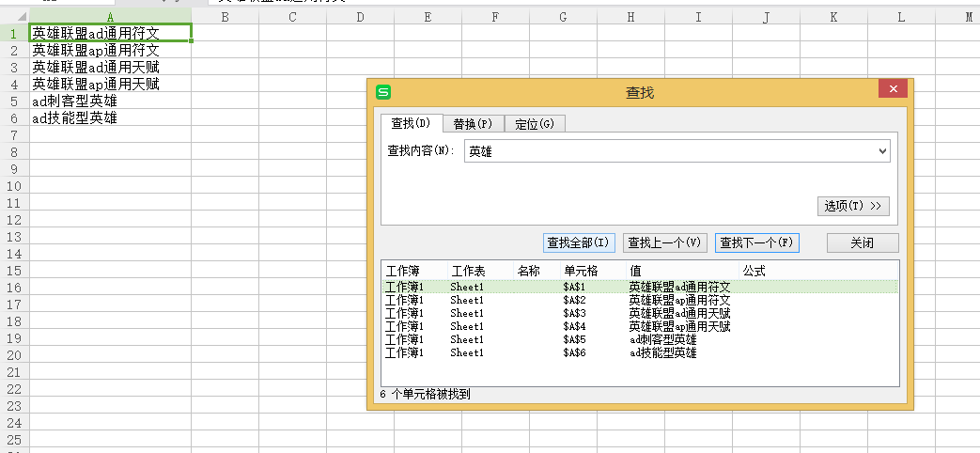Select column B by its header

[x=225, y=18]
